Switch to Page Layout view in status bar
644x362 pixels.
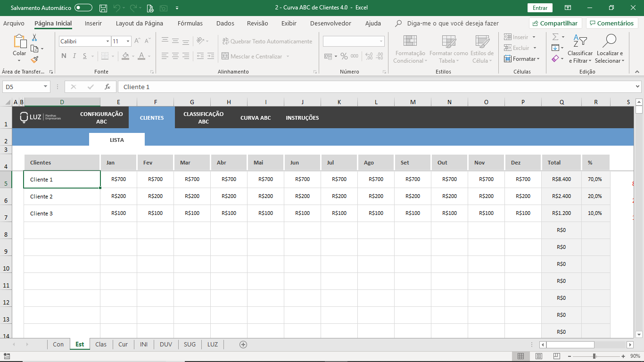tap(539, 356)
